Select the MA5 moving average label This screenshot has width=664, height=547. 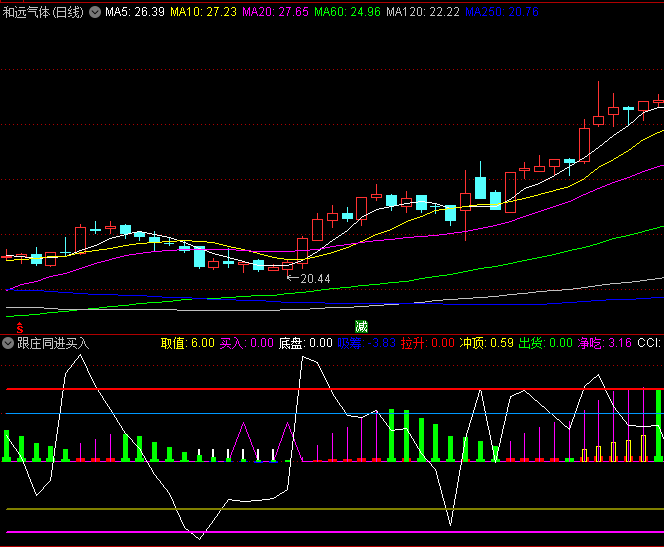[x=135, y=12]
